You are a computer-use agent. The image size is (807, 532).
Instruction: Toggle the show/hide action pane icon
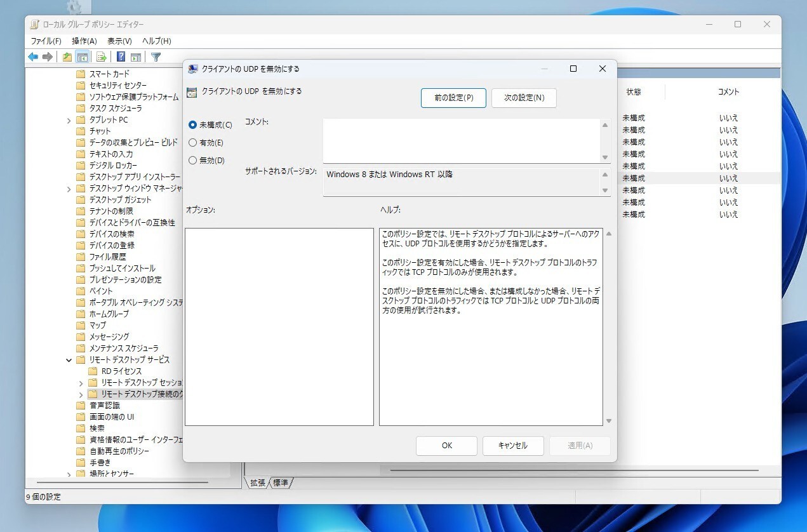(135, 57)
